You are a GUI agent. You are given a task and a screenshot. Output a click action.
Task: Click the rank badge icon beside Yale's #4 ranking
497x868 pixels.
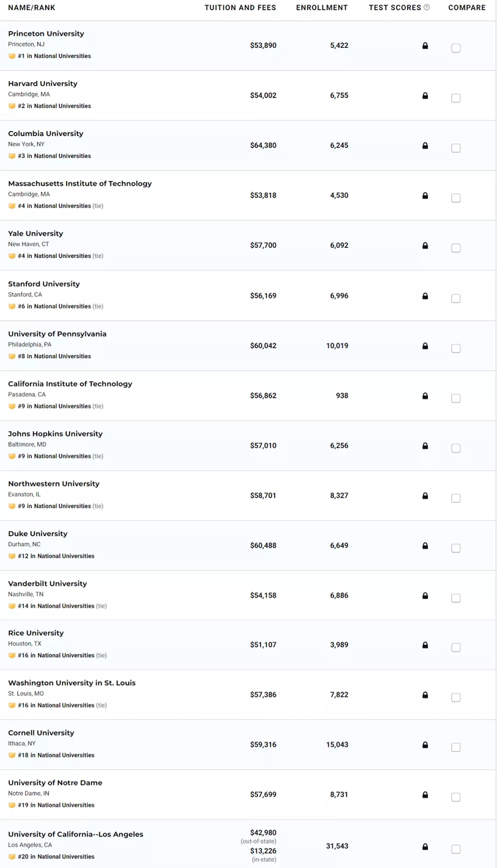tap(12, 256)
